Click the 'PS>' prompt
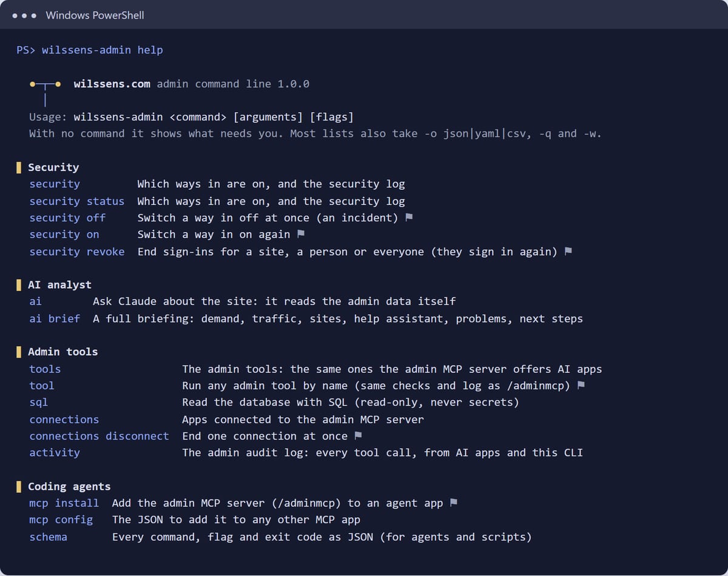 point(26,50)
